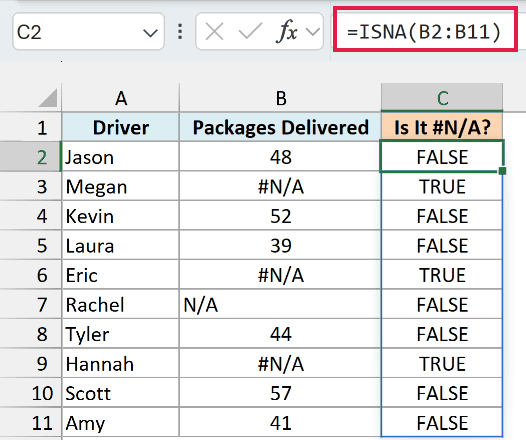Screen dimensions: 526x440
Task: Select row 2 header
Action: tap(31, 157)
